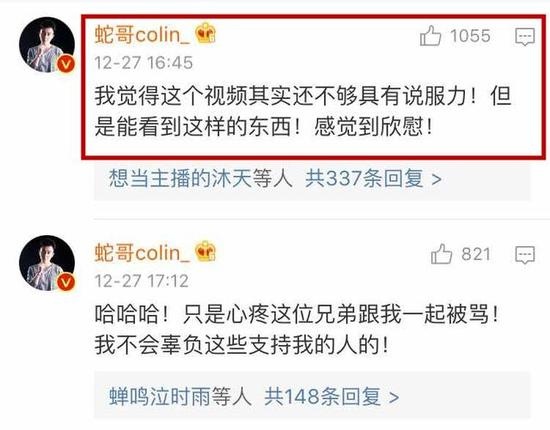Image resolution: width=550 pixels, height=430 pixels.
Task: Like the comment with 1055 likes
Action: 430,35
